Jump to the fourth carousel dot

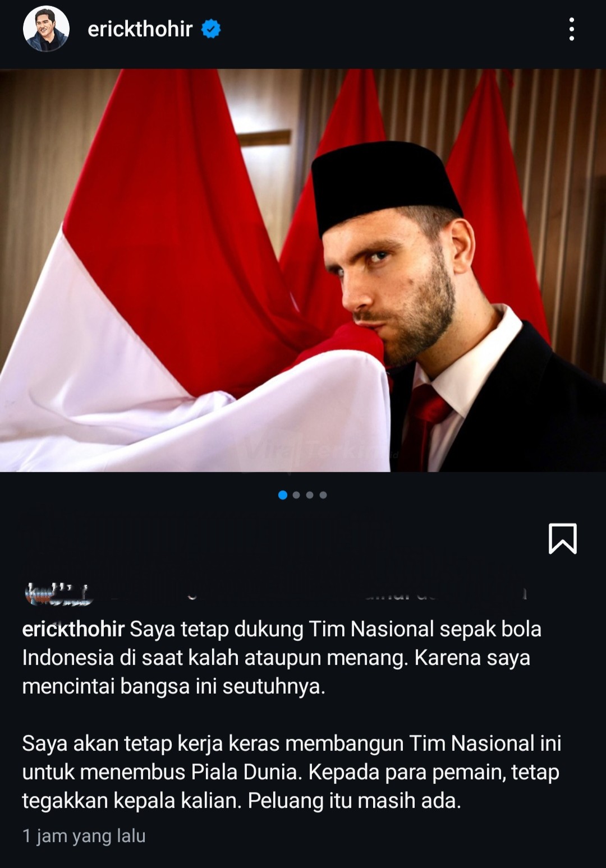pyautogui.click(x=323, y=495)
